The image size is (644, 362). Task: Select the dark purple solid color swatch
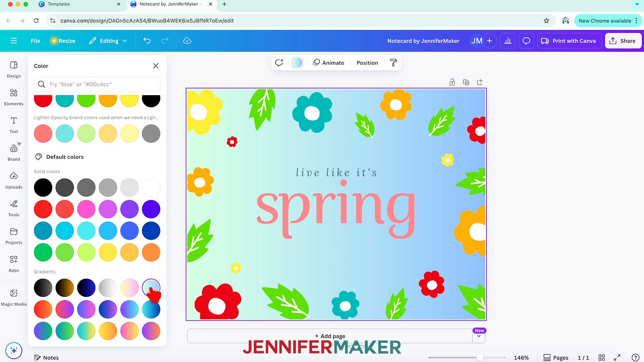(151, 209)
